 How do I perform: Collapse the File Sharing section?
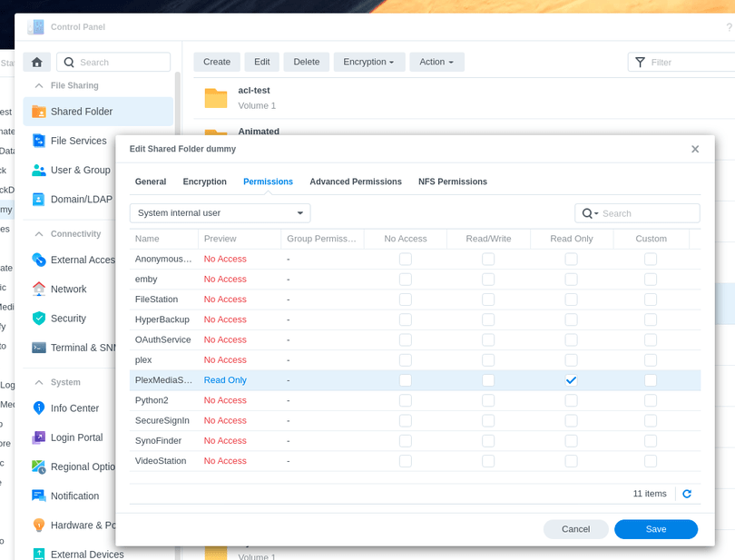(39, 86)
